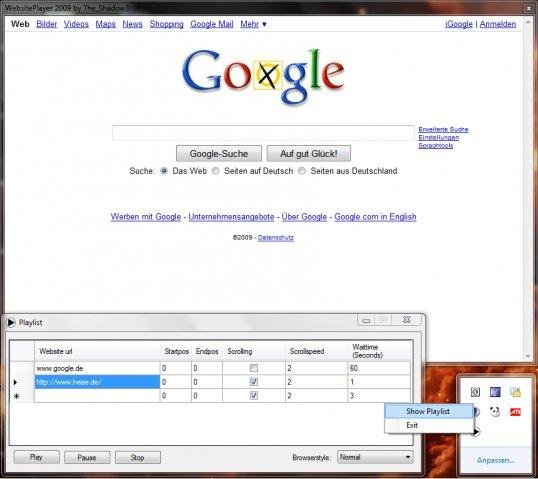Image resolution: width=538 pixels, height=479 pixels.
Task: Click the 'Werben mit Google' link
Action: coord(146,217)
